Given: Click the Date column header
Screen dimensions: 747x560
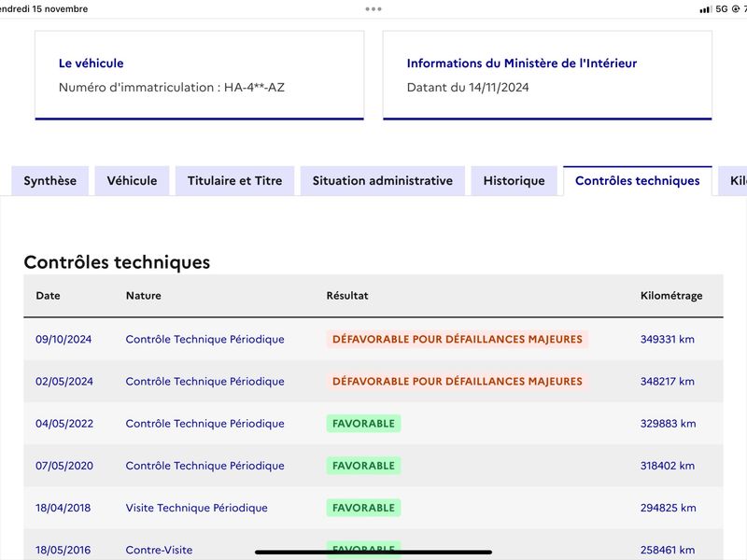Looking at the screenshot, I should click(49, 296).
